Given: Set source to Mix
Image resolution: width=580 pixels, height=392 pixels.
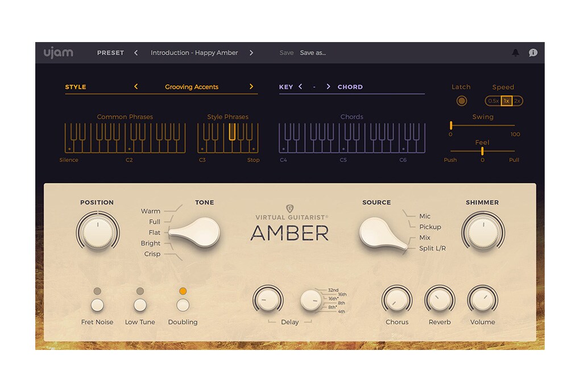Looking at the screenshot, I should (425, 237).
